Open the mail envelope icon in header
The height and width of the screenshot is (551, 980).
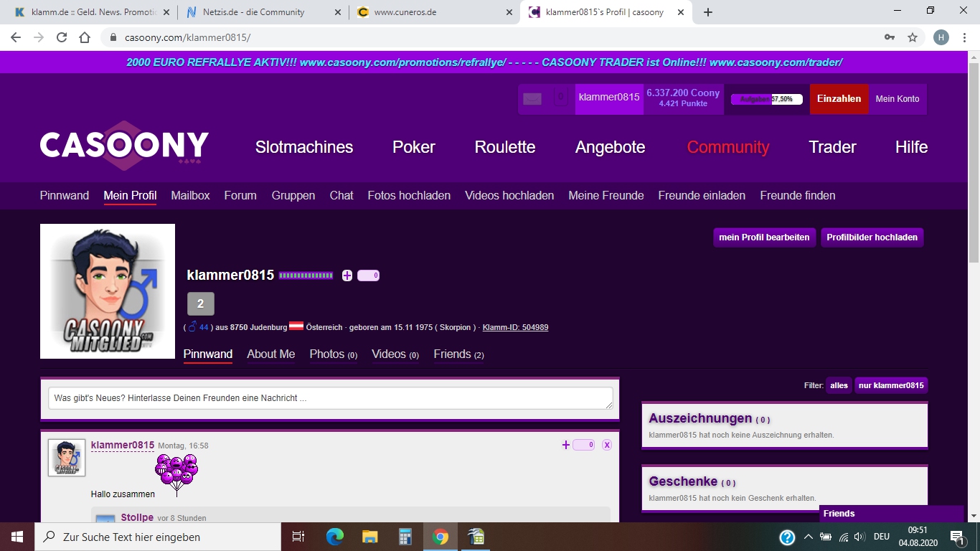(x=532, y=99)
